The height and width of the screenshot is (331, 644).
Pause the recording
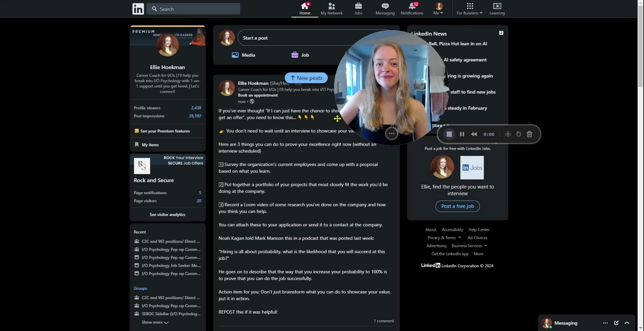pyautogui.click(x=462, y=134)
